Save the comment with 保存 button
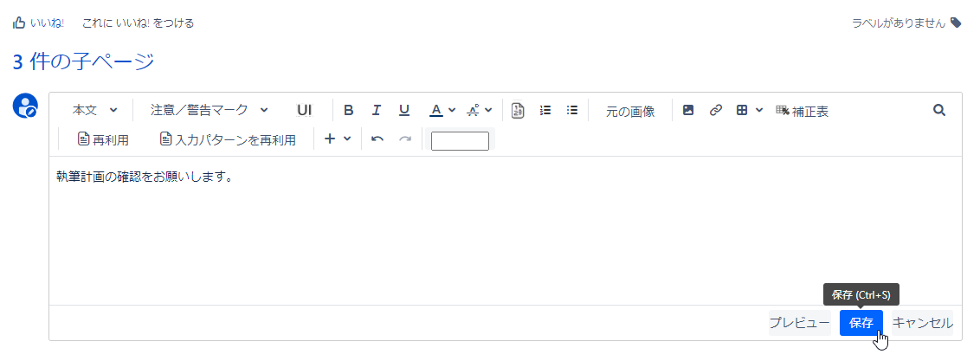Screen dimensions: 980x361 (861, 323)
